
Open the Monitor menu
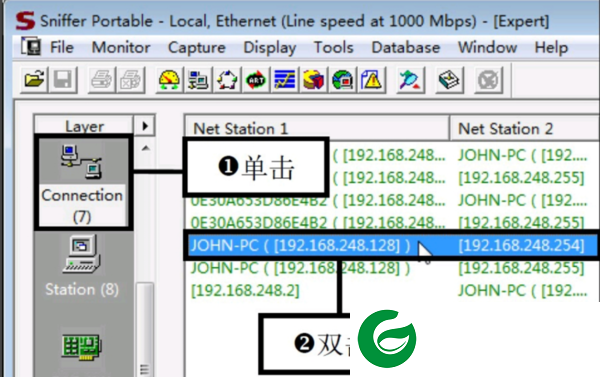coord(121,47)
